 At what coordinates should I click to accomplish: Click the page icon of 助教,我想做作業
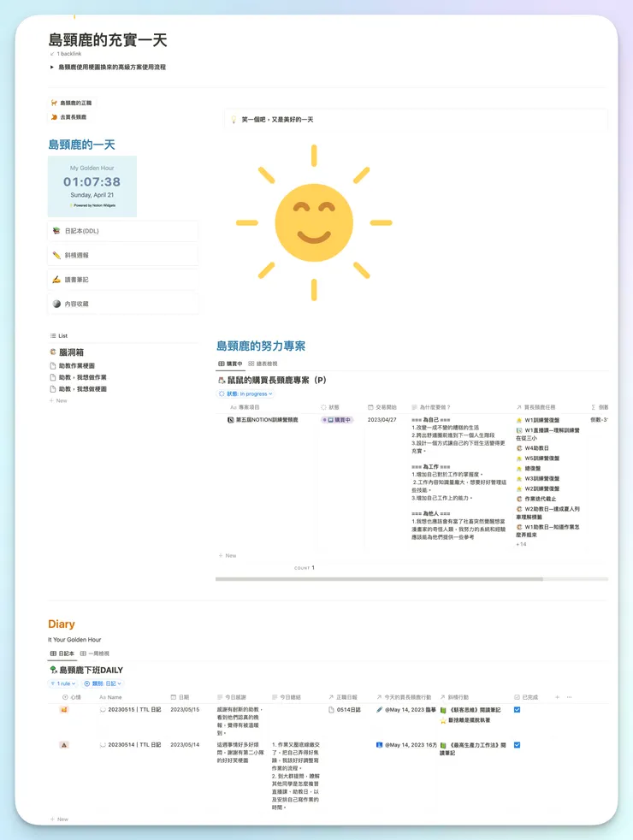[x=52, y=378]
